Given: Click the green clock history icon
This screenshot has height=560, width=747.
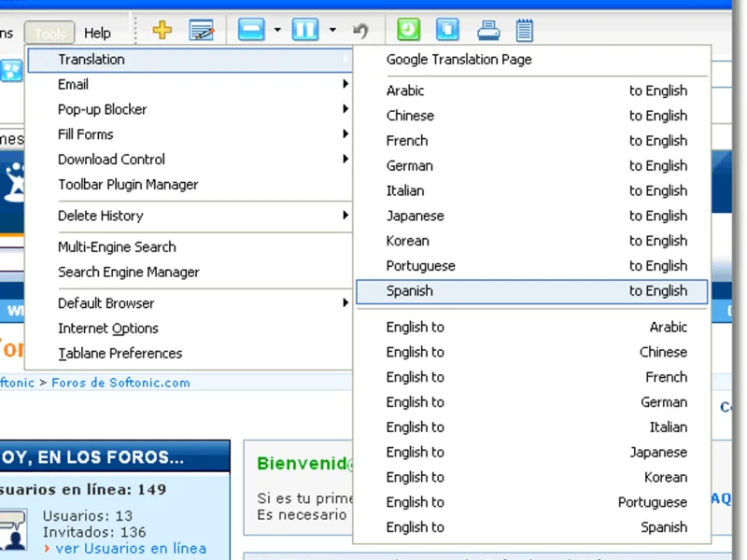Looking at the screenshot, I should [409, 30].
